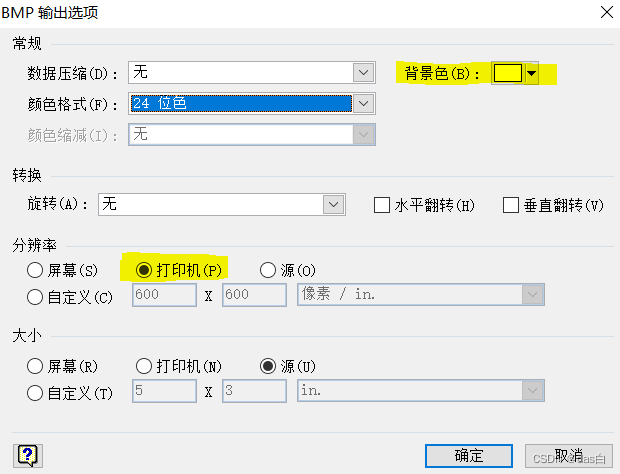Expand the 颜色格式 24 位色 combo box
The width and height of the screenshot is (620, 474).
click(251, 104)
